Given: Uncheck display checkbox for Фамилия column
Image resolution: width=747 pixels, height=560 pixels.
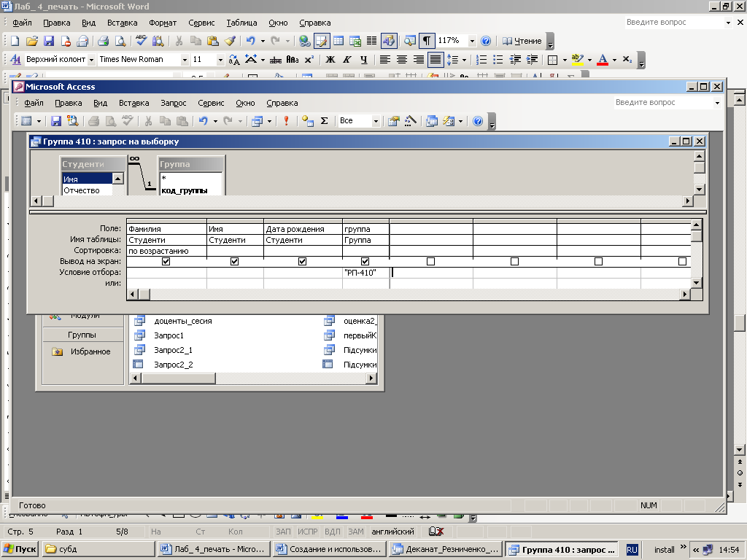Looking at the screenshot, I should (166, 262).
